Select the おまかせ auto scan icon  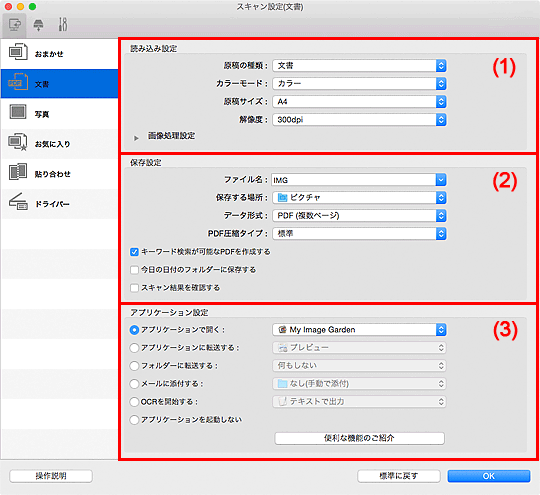click(x=18, y=52)
